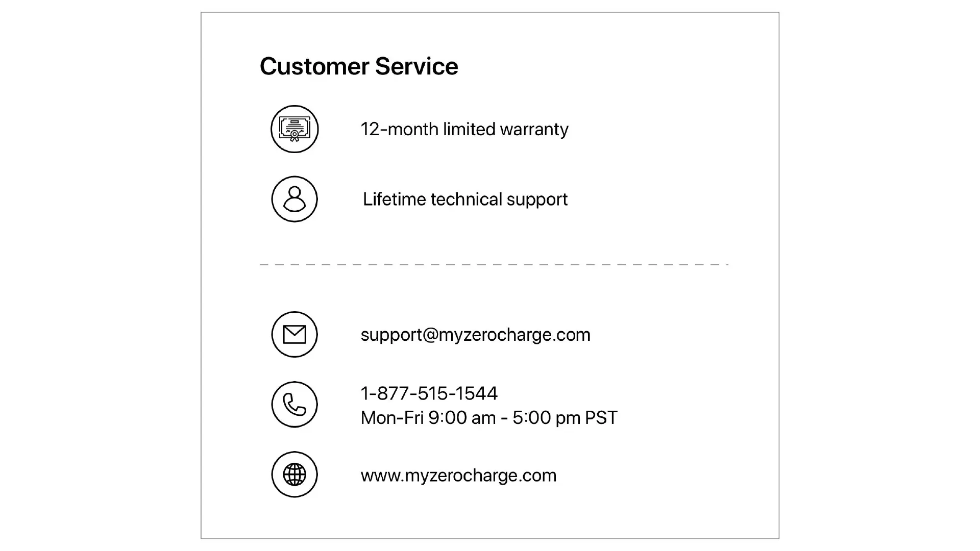Click the word "Customer" in the heading
980x551 pixels.
[x=314, y=66]
